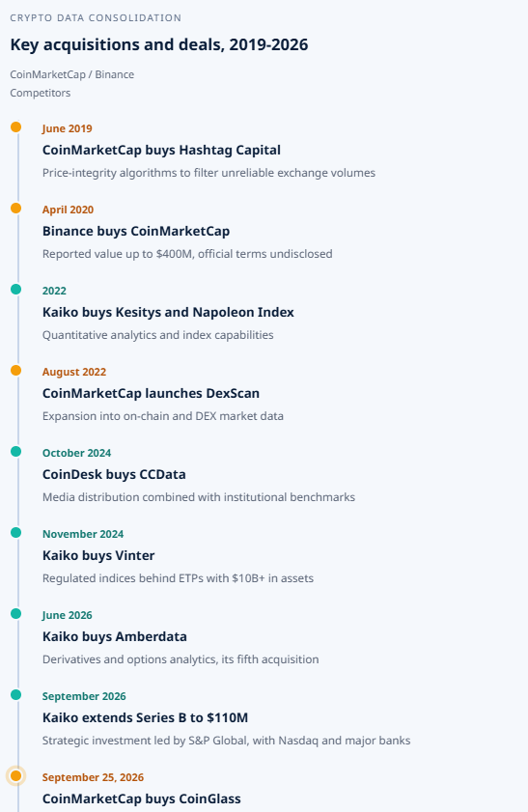
Task: Click the June 2019 orange timeline dot
Action: (x=16, y=126)
